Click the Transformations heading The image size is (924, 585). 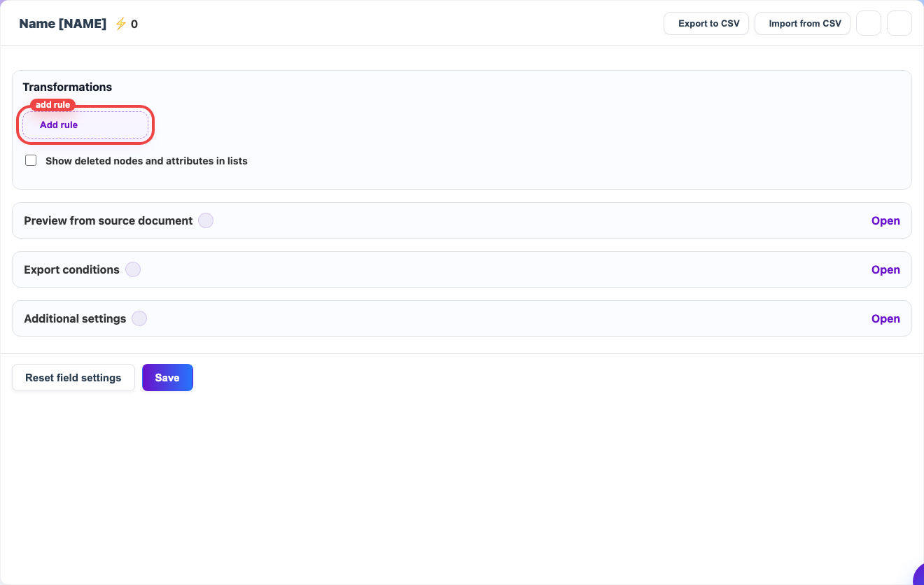pyautogui.click(x=67, y=87)
